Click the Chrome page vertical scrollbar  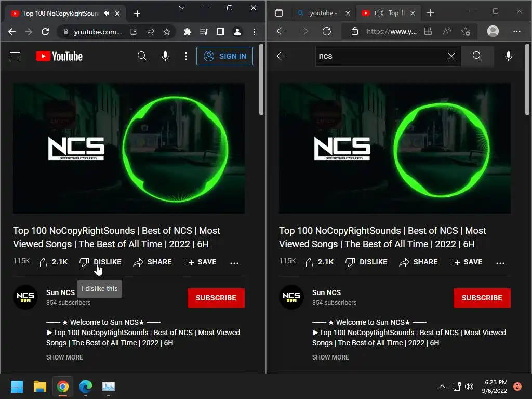pos(261,79)
